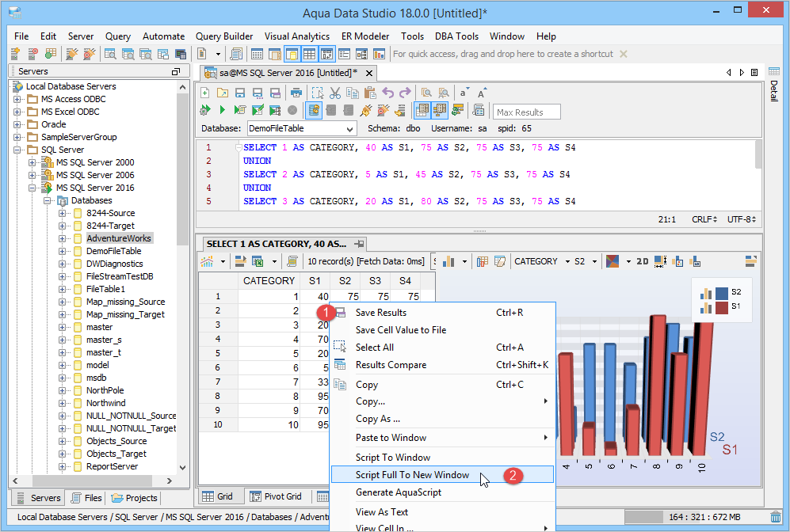
Task: Click the green Execute query arrow icon
Action: click(223, 111)
